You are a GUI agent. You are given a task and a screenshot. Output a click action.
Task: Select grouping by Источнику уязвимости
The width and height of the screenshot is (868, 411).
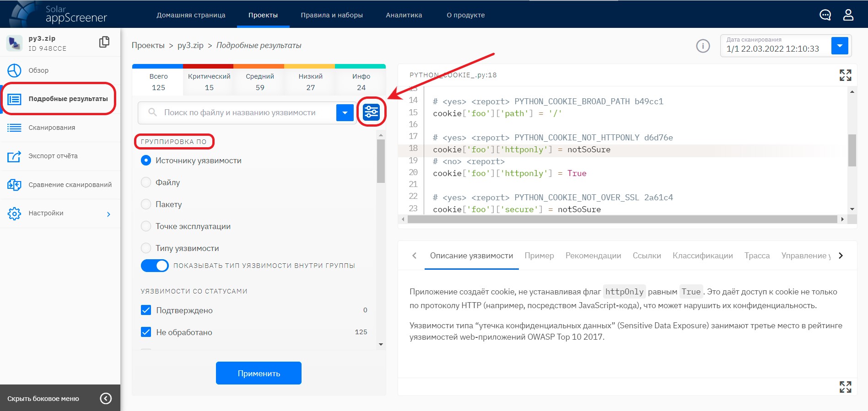point(146,160)
